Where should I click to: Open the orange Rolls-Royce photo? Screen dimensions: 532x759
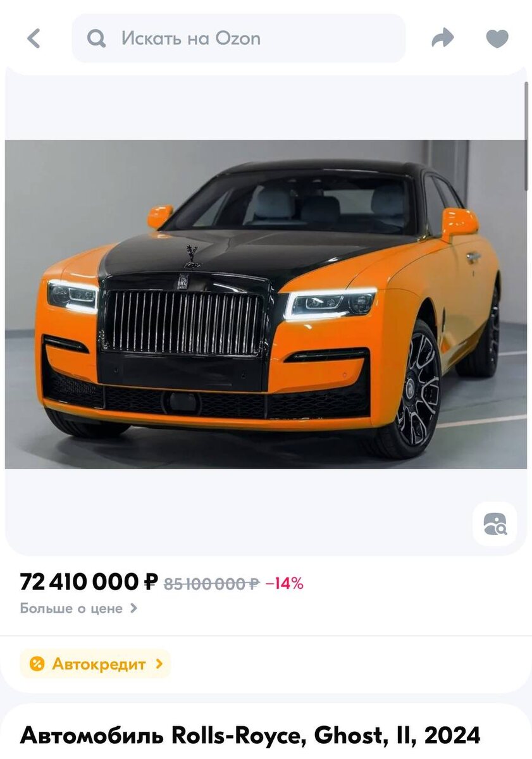pos(266,304)
